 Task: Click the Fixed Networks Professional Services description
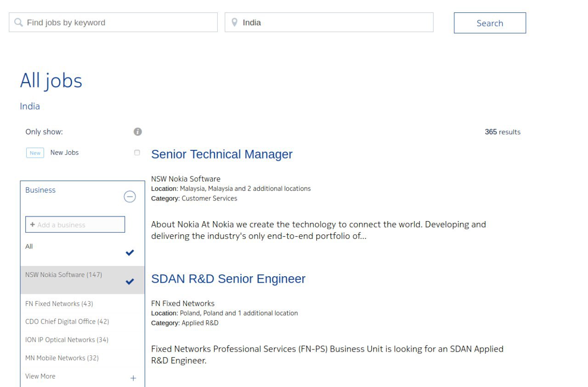[327, 355]
